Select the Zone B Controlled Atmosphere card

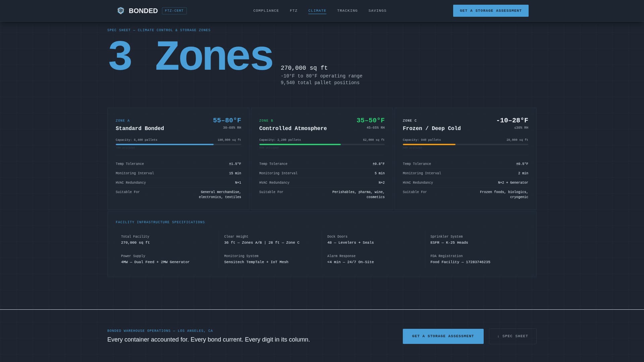coord(322,159)
